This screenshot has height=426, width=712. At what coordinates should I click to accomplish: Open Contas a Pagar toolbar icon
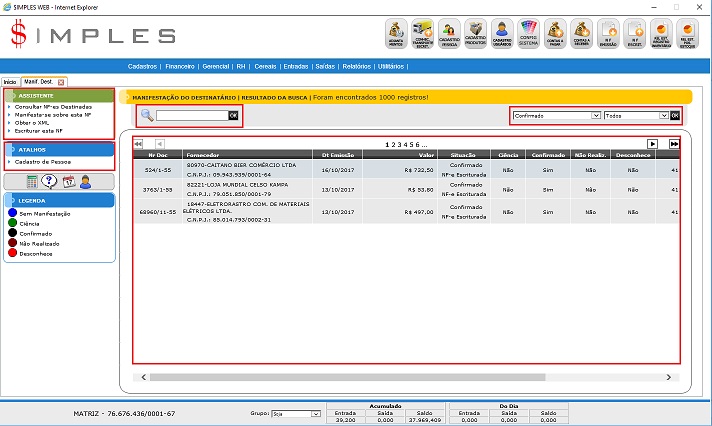point(554,33)
